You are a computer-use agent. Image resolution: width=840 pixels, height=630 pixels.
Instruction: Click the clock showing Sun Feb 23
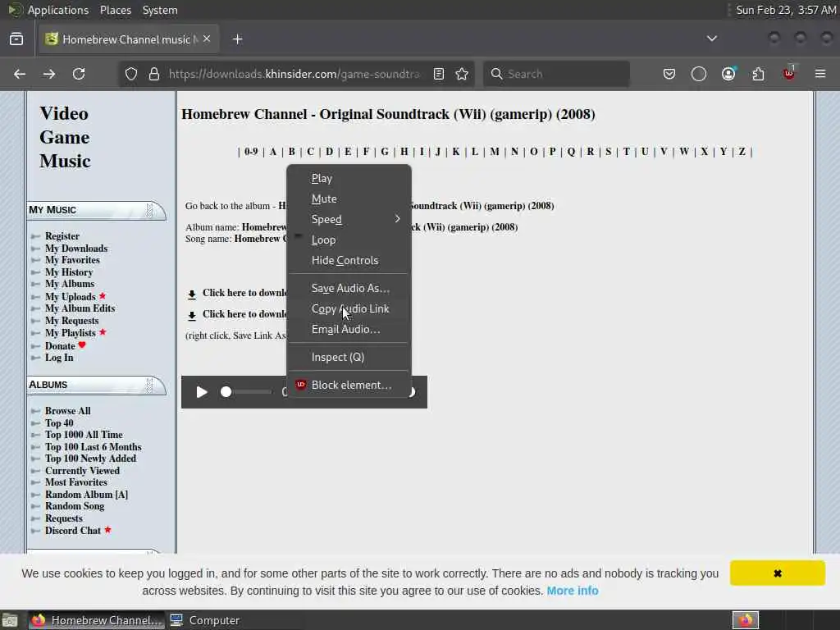point(785,10)
